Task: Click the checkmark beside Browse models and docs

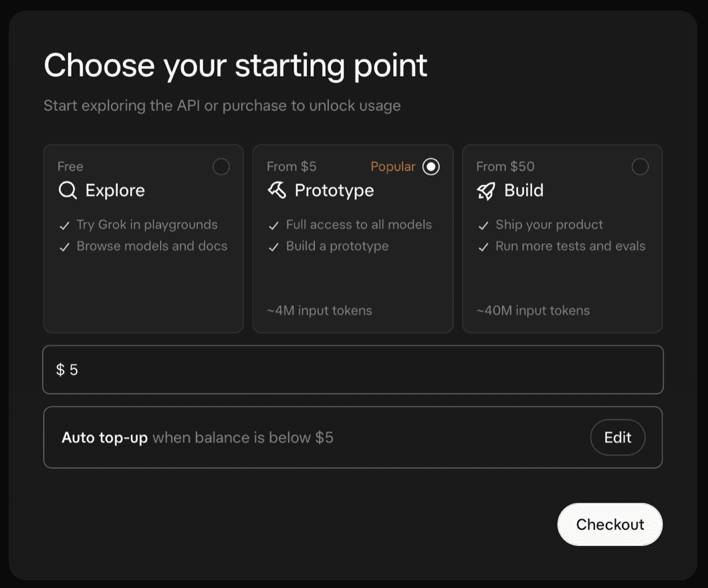Action: 65,247
